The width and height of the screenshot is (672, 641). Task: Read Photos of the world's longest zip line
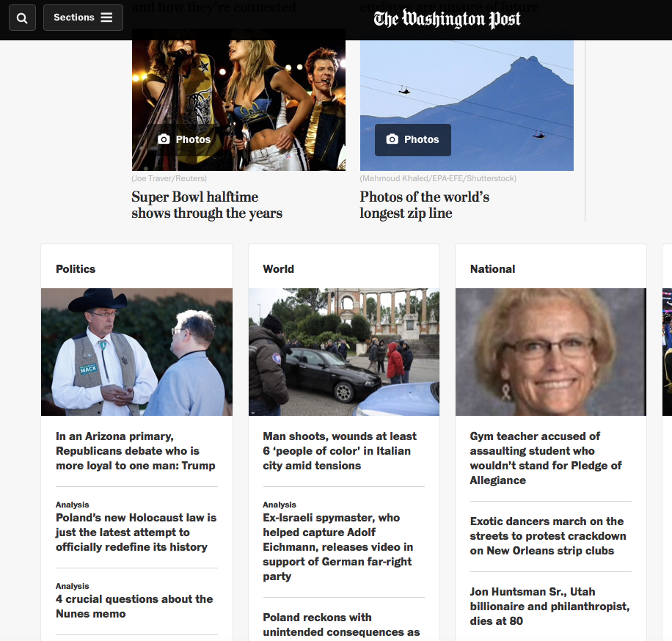[424, 205]
